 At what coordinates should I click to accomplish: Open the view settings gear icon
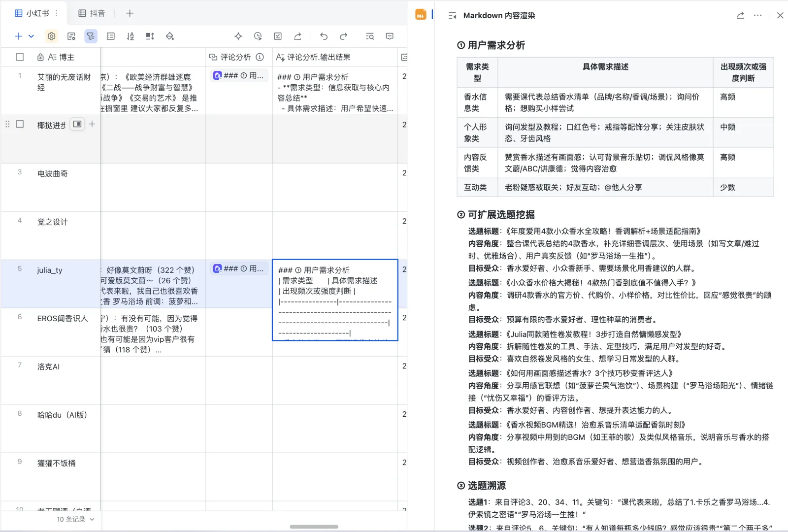tap(51, 36)
